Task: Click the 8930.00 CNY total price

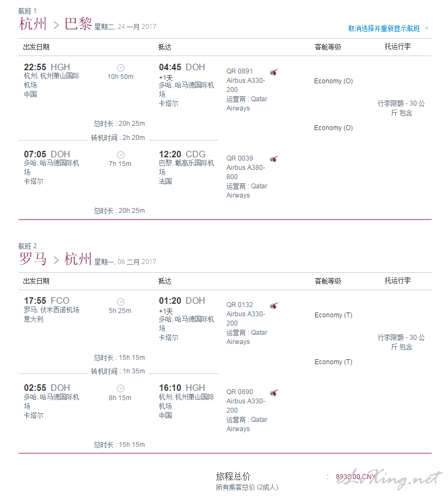Action: (356, 477)
